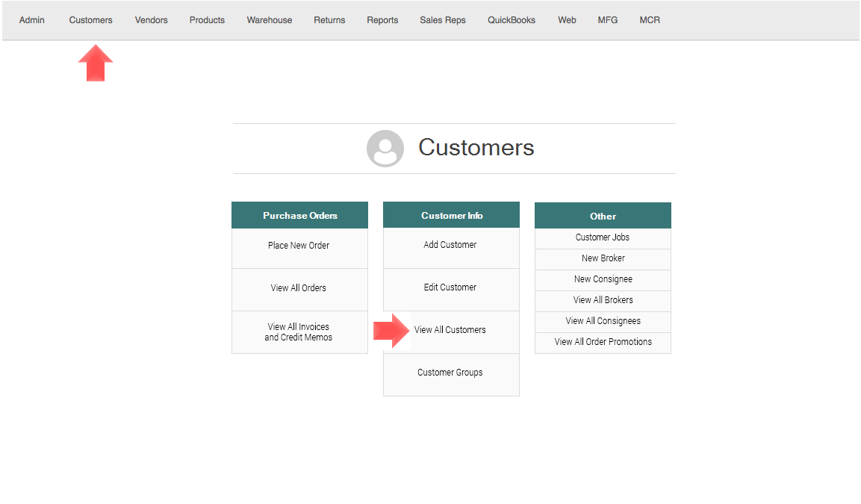Click Add Customer
Viewport: 861px width, 504px height.
point(450,245)
